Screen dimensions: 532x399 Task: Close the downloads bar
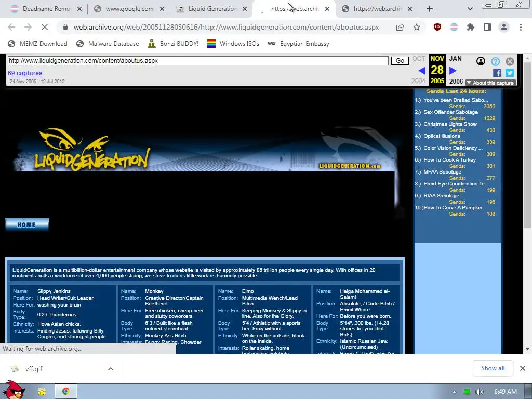[x=523, y=368]
